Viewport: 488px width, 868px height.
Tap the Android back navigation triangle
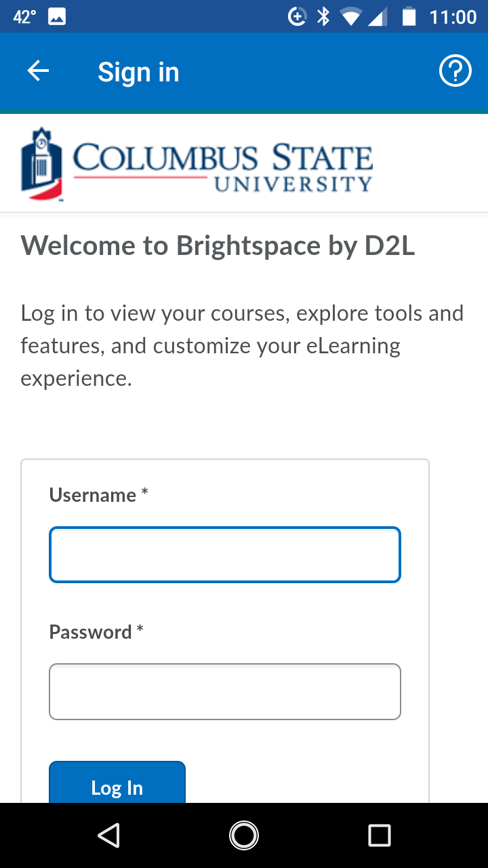[109, 835]
